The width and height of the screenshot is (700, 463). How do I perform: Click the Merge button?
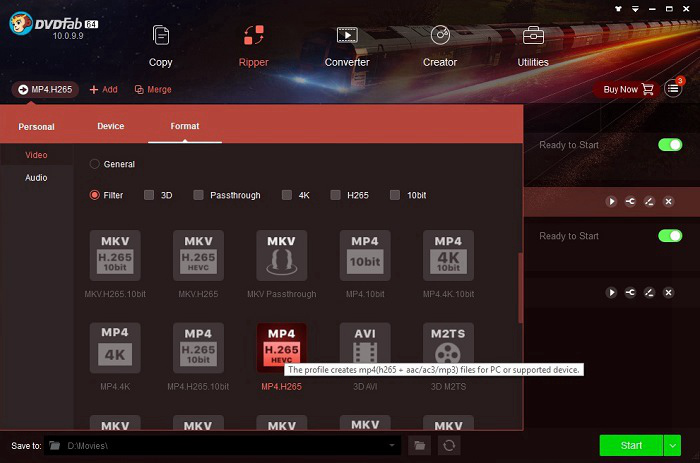point(153,90)
